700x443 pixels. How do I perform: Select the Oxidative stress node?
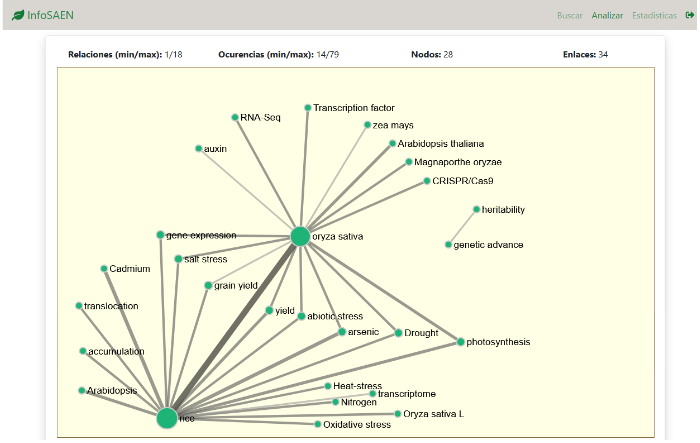[318, 424]
